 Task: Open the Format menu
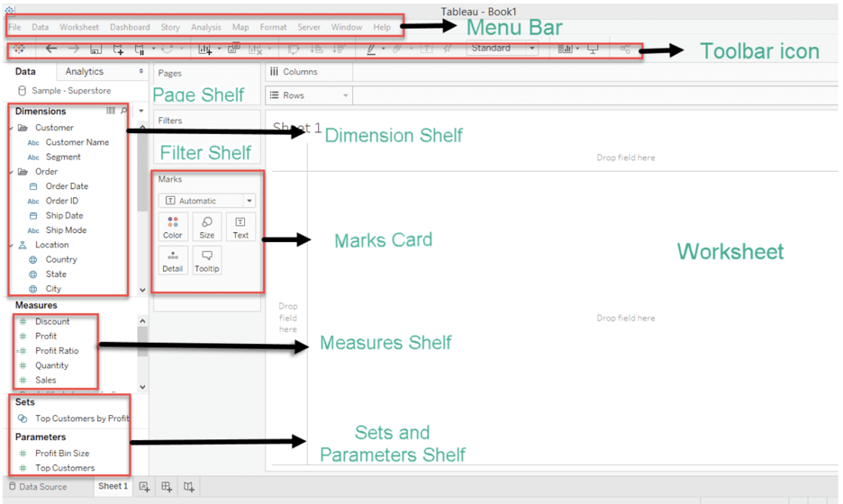point(273,27)
